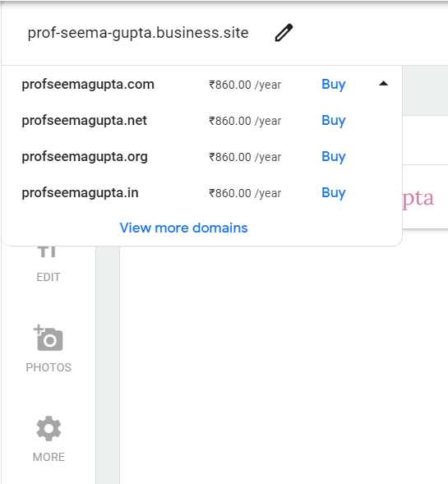Click the MORE label in sidebar
The width and height of the screenshot is (448, 484).
48,457
